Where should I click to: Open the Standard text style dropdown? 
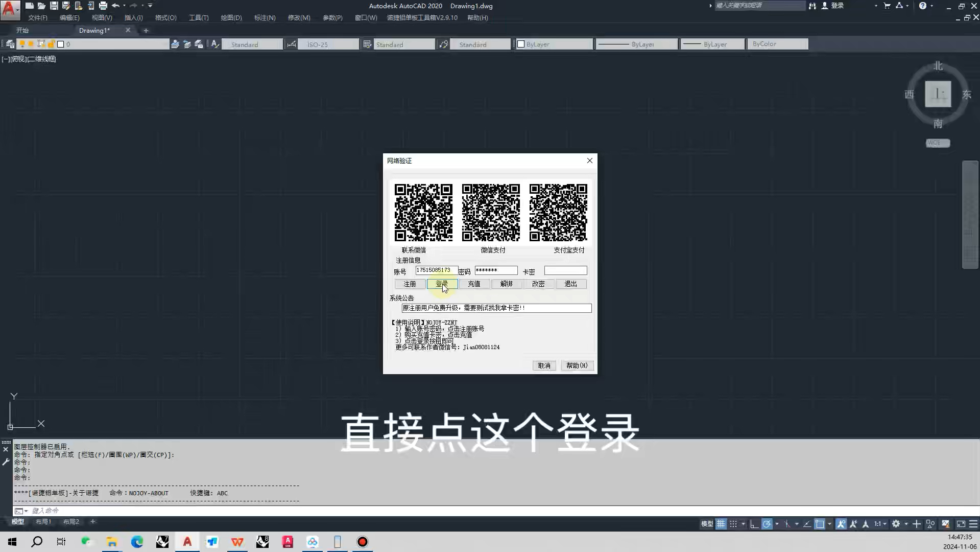(x=252, y=44)
